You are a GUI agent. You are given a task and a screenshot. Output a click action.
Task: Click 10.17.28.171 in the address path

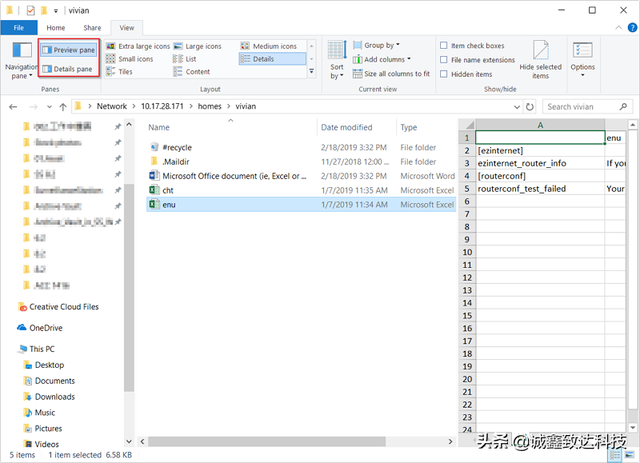(162, 106)
